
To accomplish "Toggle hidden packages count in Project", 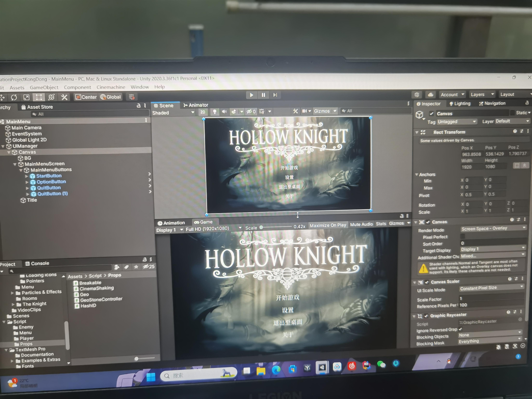I will click(x=149, y=267).
